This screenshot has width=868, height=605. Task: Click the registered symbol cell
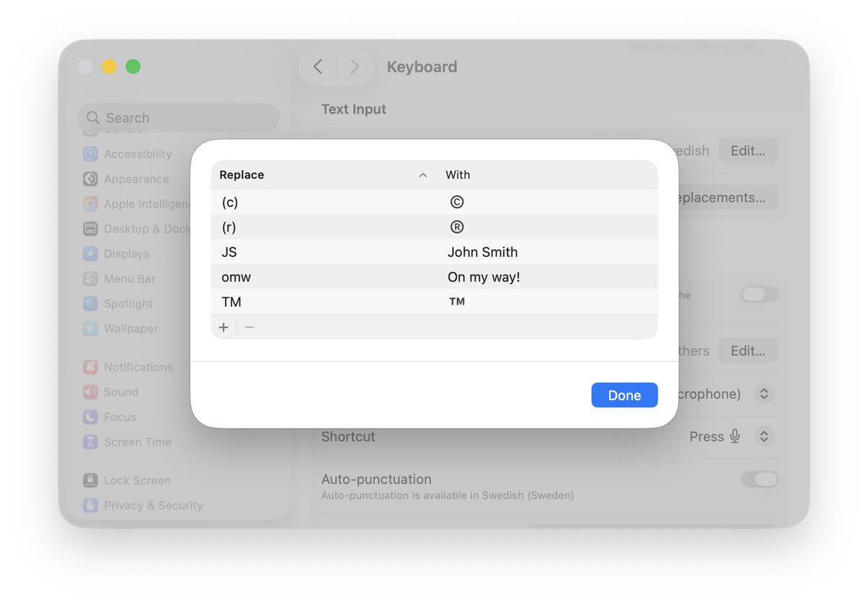point(456,227)
